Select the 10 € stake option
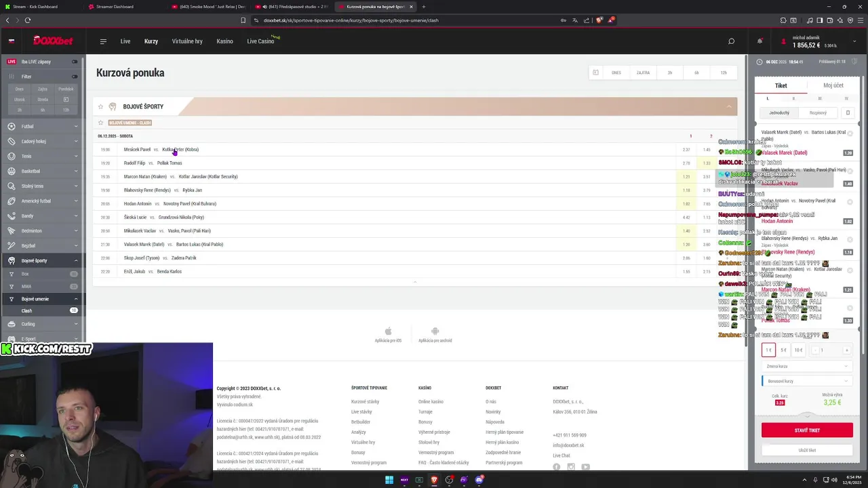The width and height of the screenshot is (868, 488). pyautogui.click(x=798, y=350)
